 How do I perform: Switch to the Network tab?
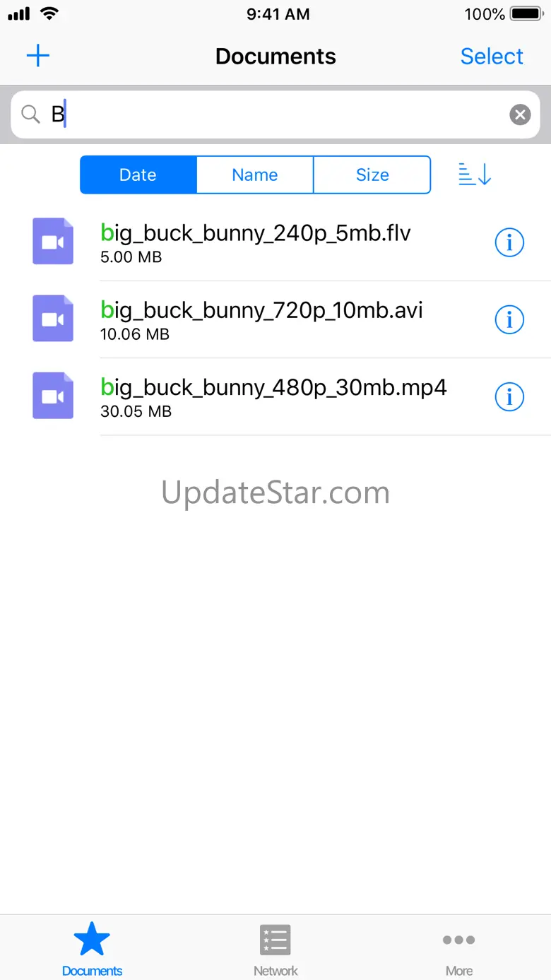275,949
